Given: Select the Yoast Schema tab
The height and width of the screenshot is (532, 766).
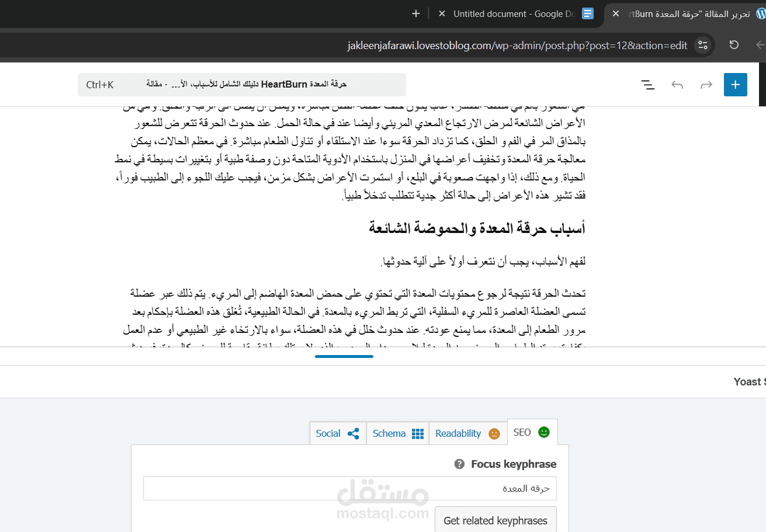Looking at the screenshot, I should click(x=398, y=433).
